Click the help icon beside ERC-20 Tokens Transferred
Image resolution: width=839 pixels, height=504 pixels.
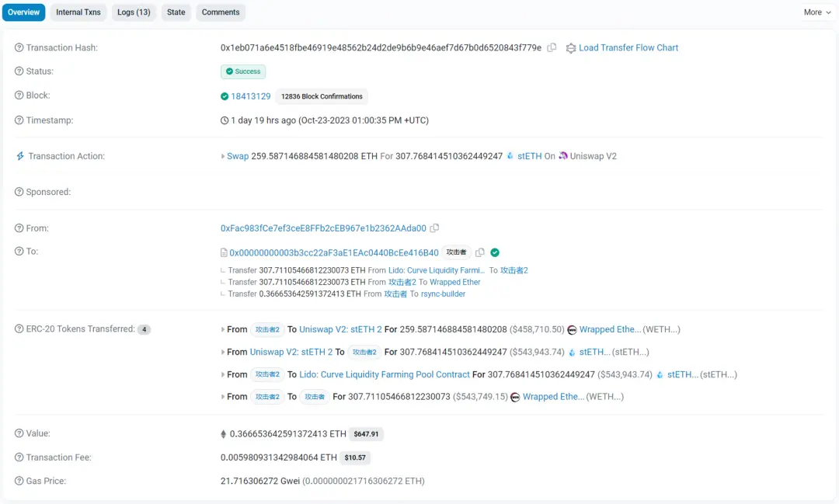click(x=19, y=329)
